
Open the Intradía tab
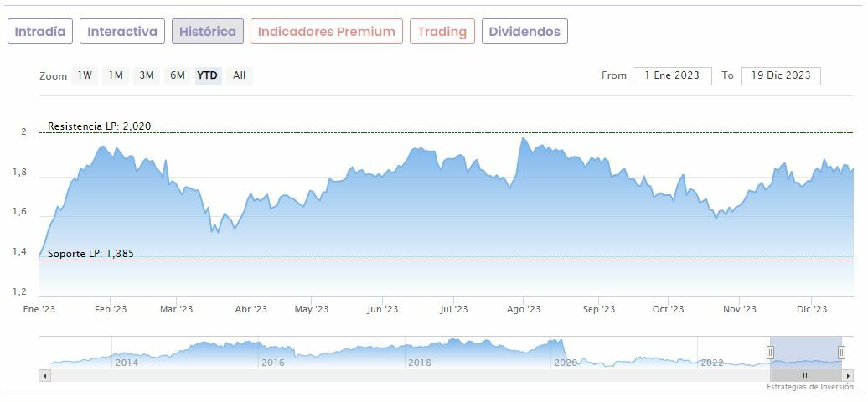(x=40, y=32)
